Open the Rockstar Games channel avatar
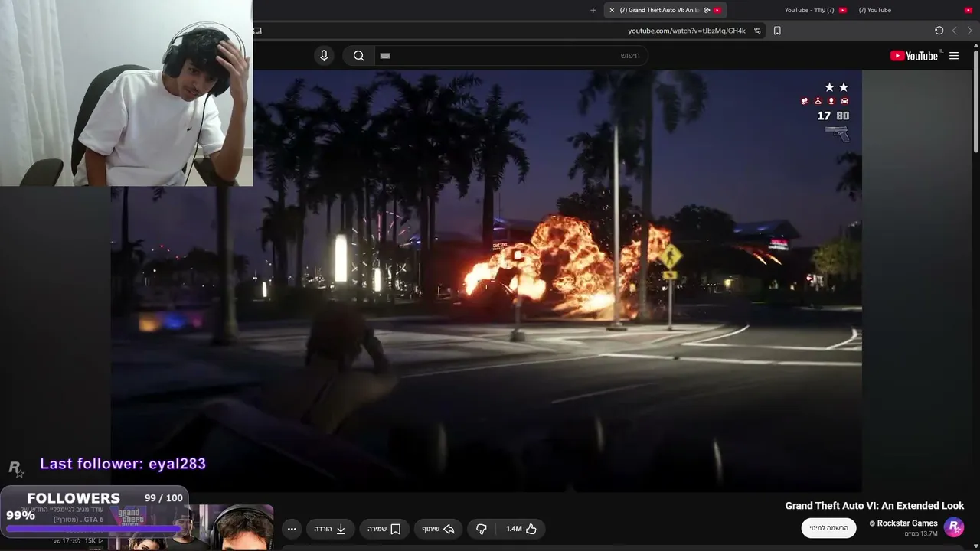The image size is (980, 551). [x=954, y=527]
